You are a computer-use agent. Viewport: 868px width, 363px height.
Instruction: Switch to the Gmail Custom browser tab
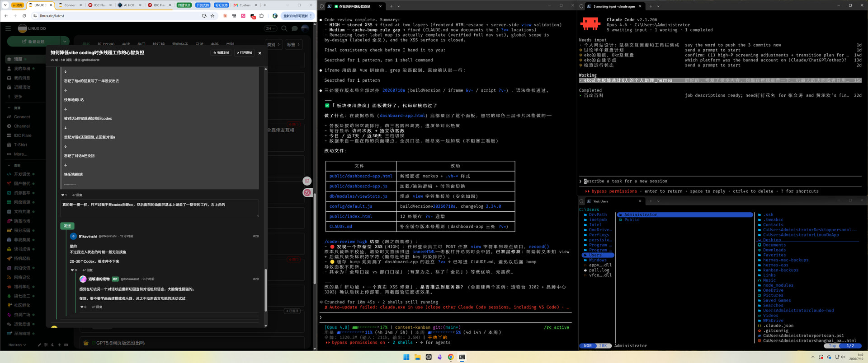245,5
